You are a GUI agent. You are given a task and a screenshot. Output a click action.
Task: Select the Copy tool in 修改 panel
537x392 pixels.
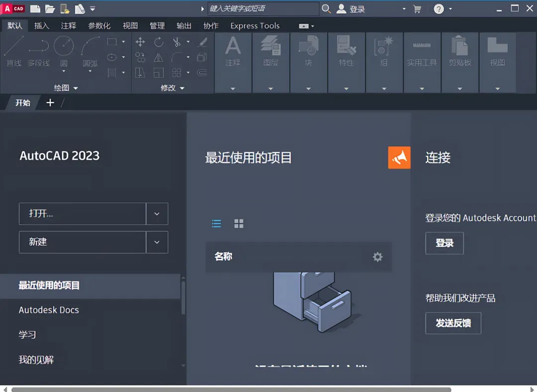140,57
